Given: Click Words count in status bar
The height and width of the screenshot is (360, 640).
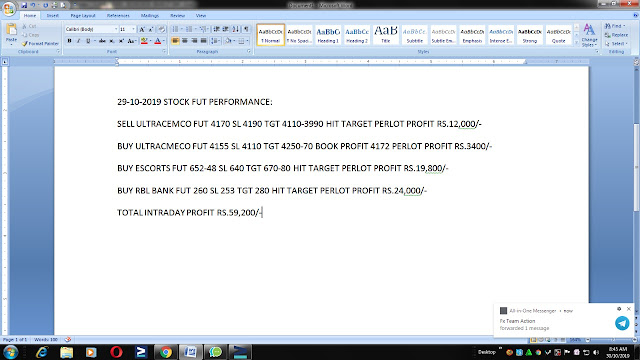Looking at the screenshot, I should click(46, 340).
